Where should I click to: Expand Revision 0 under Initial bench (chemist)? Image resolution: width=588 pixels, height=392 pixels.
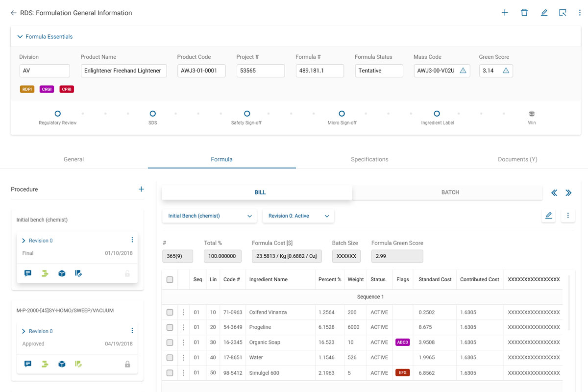(x=24, y=241)
